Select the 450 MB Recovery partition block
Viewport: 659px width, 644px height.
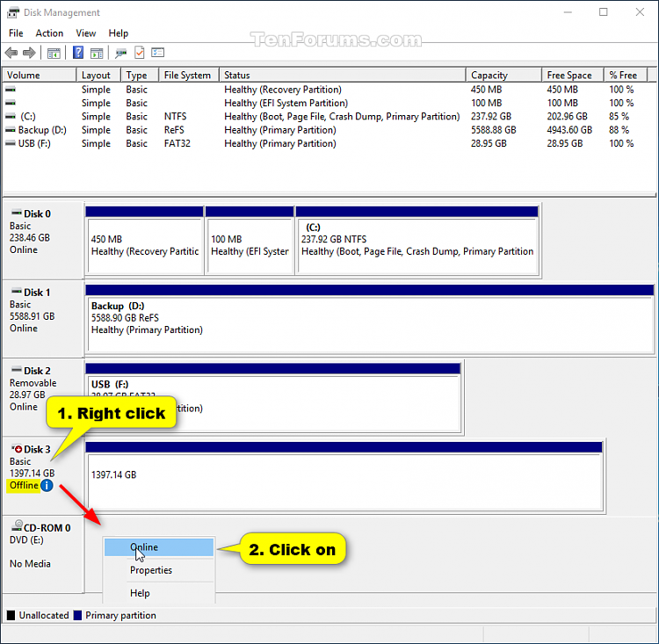click(x=145, y=240)
